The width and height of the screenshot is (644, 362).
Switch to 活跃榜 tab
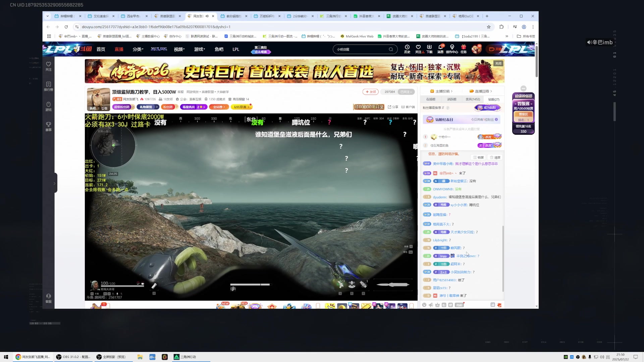[451, 99]
